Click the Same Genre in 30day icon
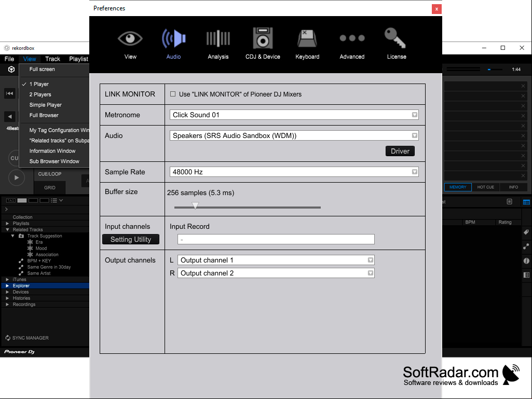The width and height of the screenshot is (532, 399). [21, 267]
